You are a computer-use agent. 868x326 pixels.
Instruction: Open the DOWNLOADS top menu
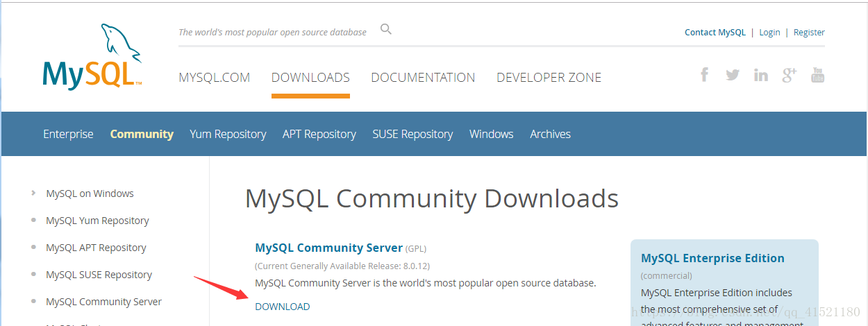tap(310, 78)
